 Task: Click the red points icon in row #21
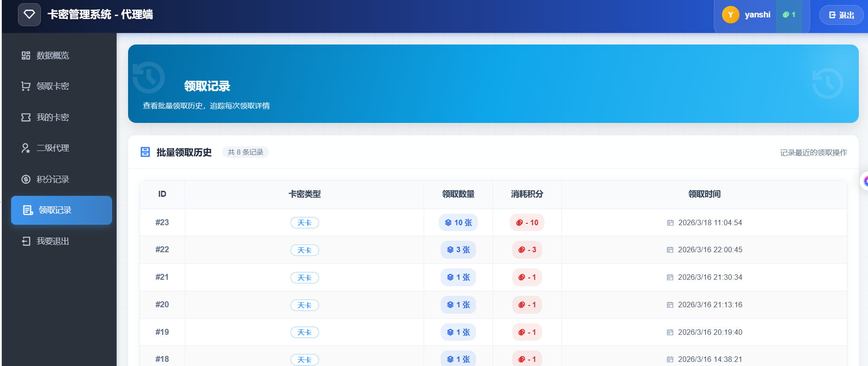coord(521,277)
